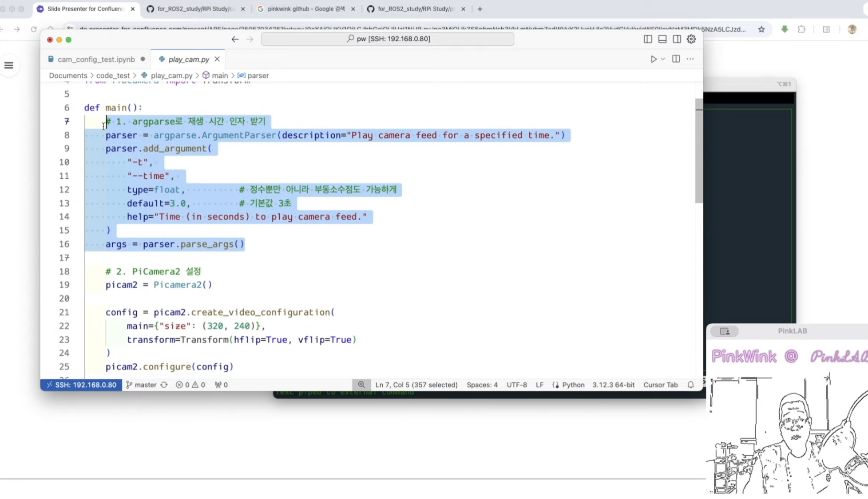Close the play_cam.py tab
Image resolution: width=868 pixels, height=499 pixels.
click(217, 59)
